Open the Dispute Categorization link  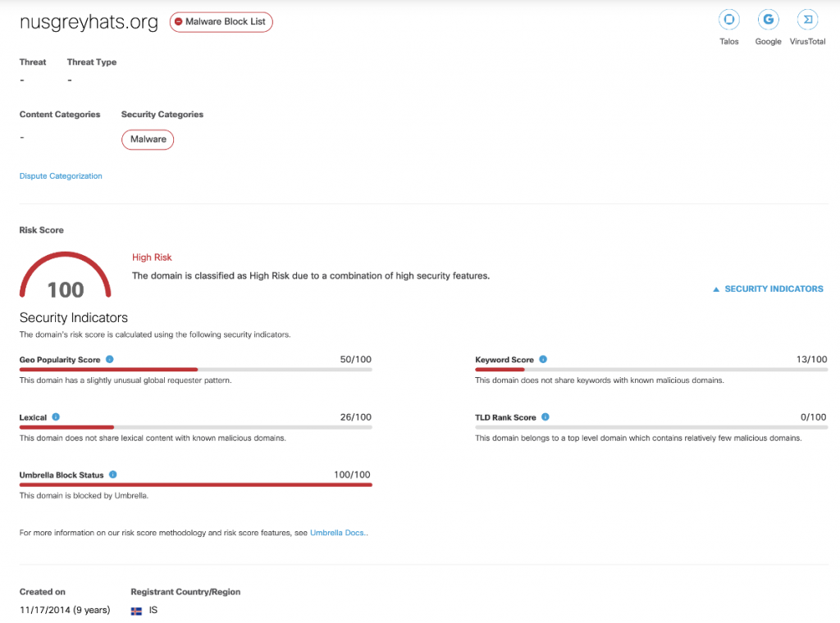(61, 175)
